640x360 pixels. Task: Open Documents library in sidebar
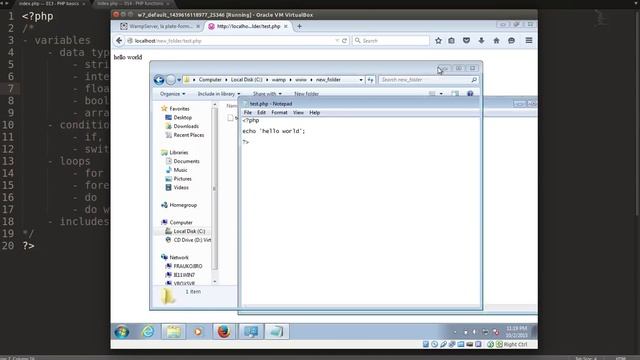pyautogui.click(x=187, y=161)
